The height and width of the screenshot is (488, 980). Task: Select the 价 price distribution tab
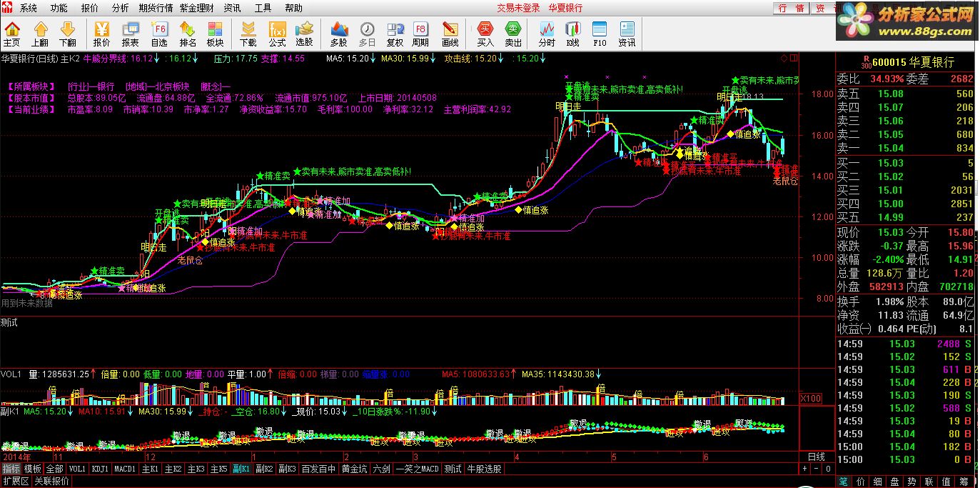click(861, 482)
